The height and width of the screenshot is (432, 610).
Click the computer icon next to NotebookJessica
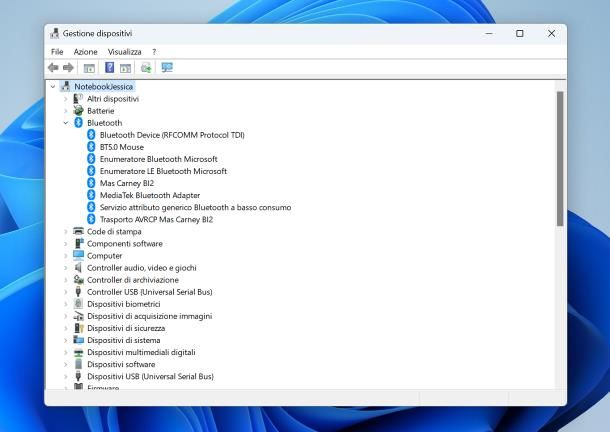(65, 86)
